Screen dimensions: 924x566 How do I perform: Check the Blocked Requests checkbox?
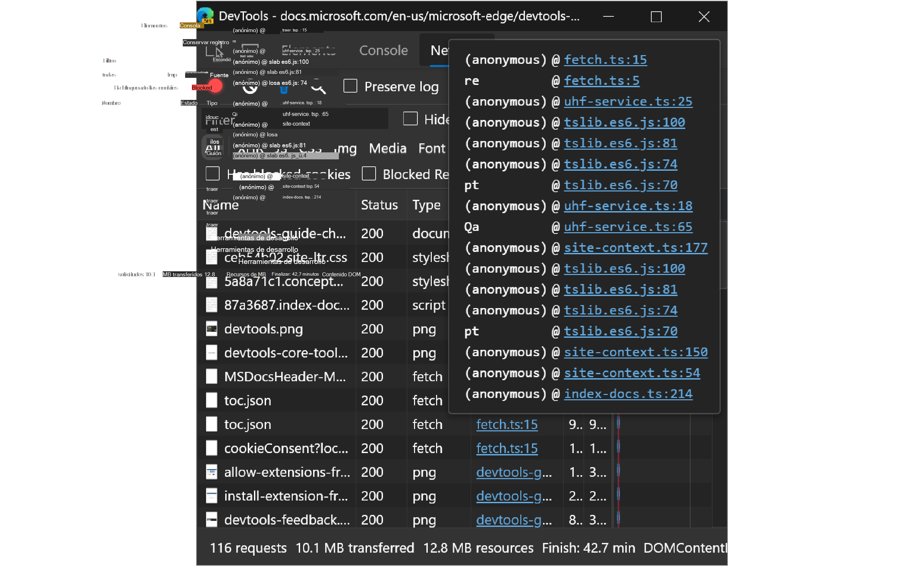coord(369,173)
